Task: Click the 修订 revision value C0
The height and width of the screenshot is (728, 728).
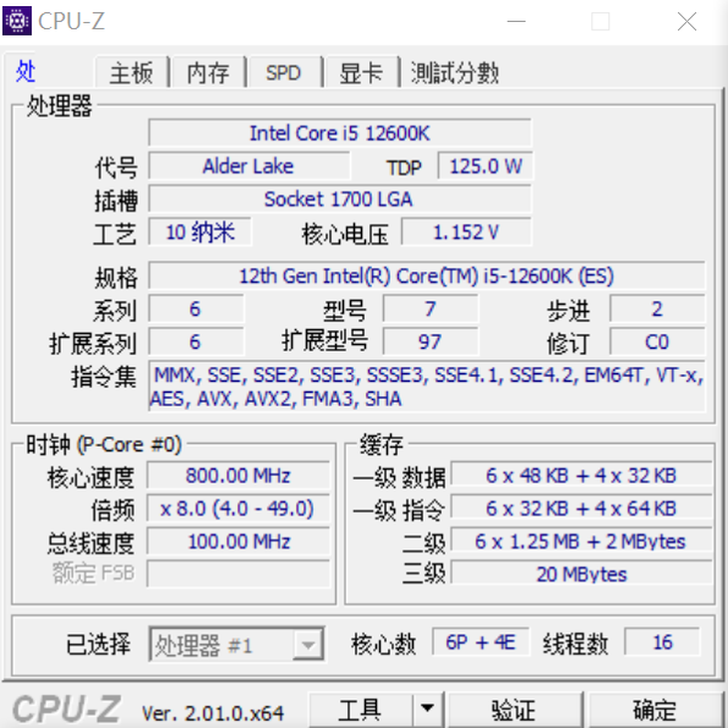Action: tap(657, 342)
